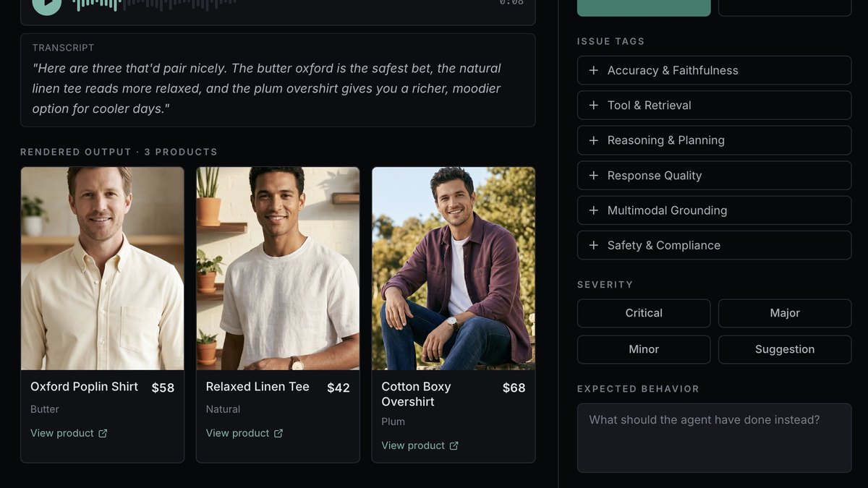Click the plus icon beside Tool & Retrieval
Viewport: 868px width, 488px height.
(x=593, y=105)
